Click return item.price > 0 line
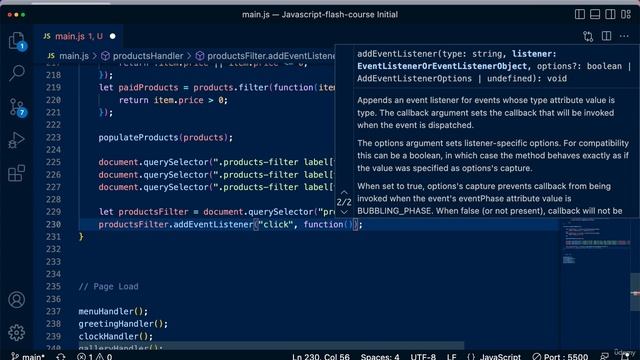This screenshot has height=360, width=640. (173, 100)
